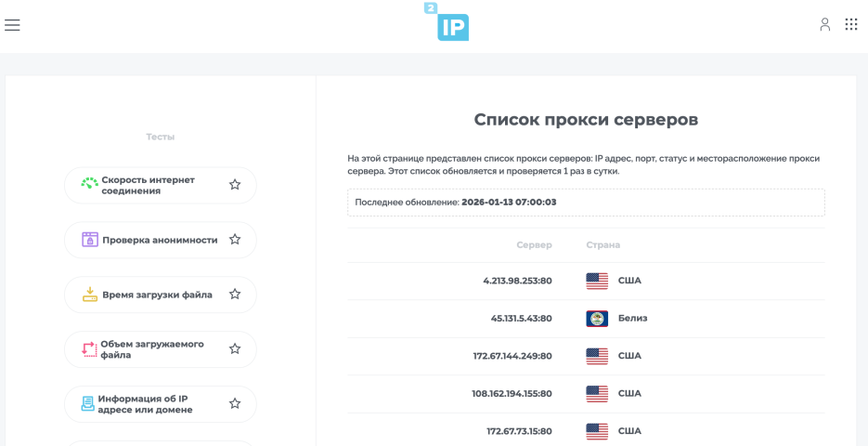868x446 pixels.
Task: Open Время загрузки файла test
Action: [161, 295]
